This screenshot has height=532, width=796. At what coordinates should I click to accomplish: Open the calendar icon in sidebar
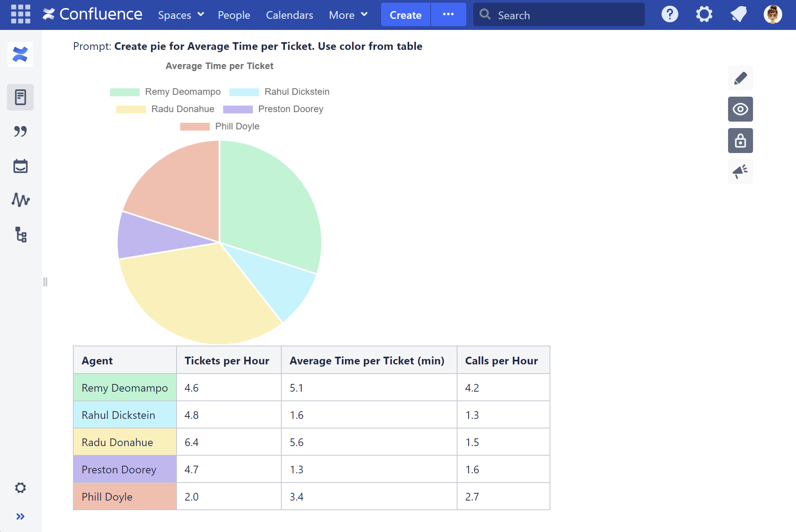pyautogui.click(x=20, y=166)
